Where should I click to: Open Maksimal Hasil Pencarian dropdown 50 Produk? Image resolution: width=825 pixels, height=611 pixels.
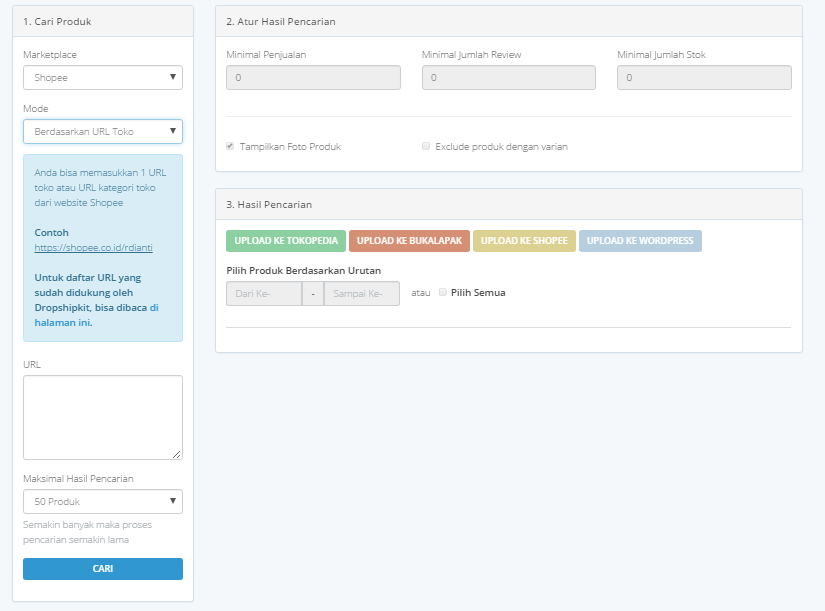pyautogui.click(x=103, y=502)
